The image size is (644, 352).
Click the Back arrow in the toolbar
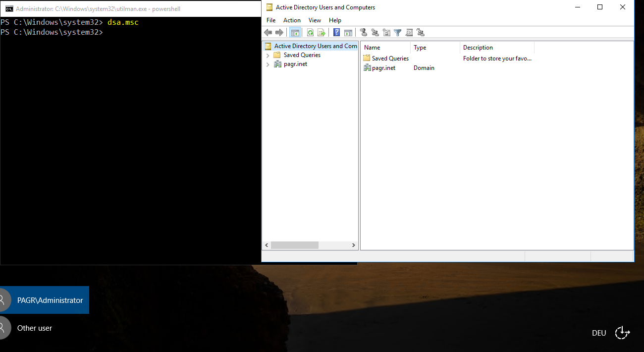tap(268, 33)
